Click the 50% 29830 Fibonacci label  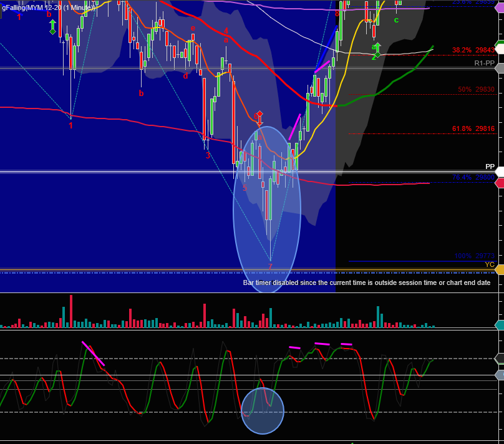point(476,89)
